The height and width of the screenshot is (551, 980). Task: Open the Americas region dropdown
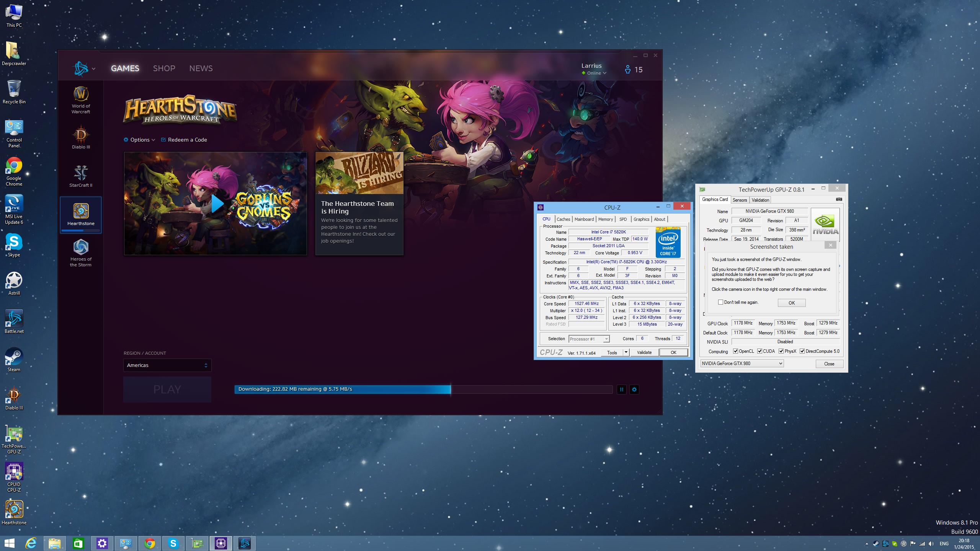(x=167, y=365)
